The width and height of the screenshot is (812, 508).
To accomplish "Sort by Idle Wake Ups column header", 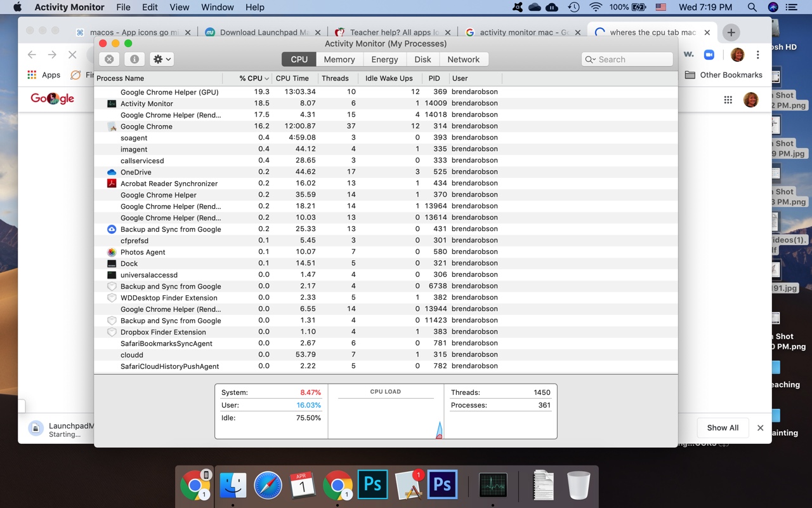I will (391, 78).
